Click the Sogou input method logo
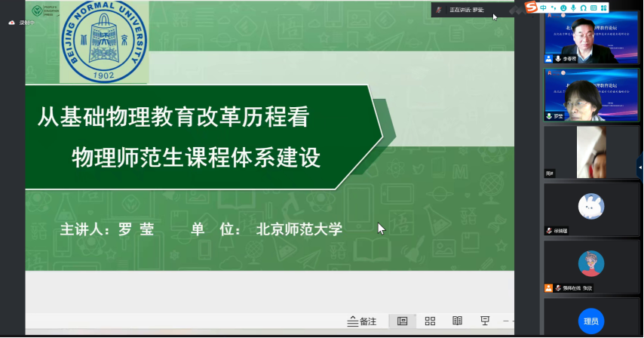The image size is (644, 338). pyautogui.click(x=532, y=7)
